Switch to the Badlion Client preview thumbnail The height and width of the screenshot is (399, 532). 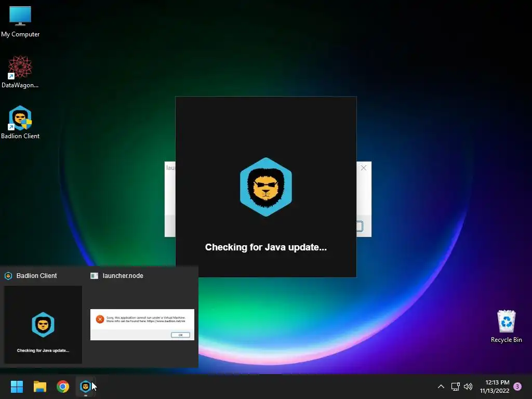click(x=43, y=325)
